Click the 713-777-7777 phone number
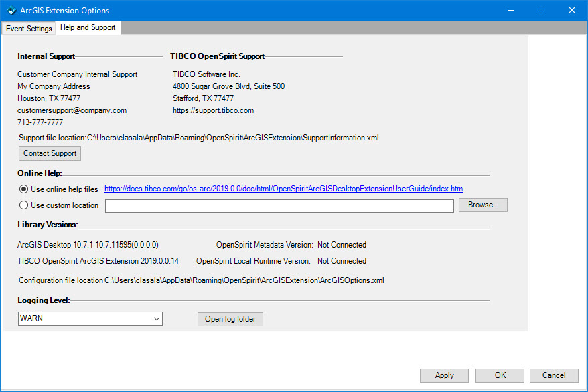 coord(40,122)
